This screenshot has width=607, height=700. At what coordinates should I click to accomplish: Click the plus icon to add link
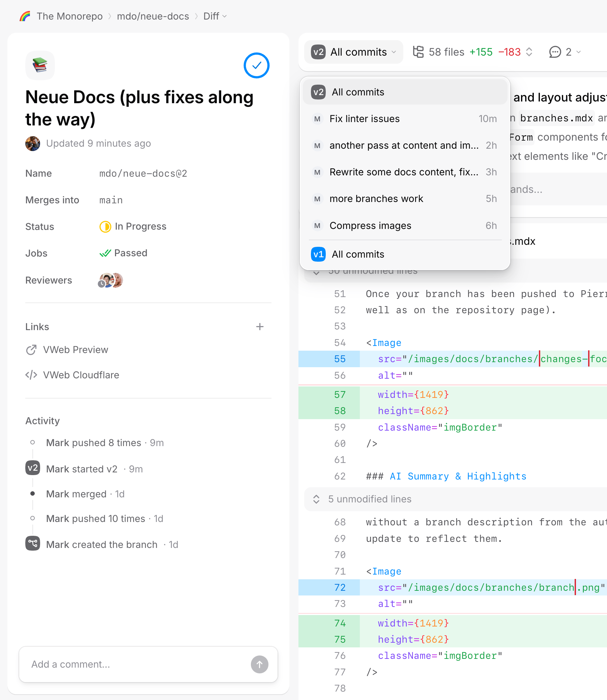pos(259,327)
